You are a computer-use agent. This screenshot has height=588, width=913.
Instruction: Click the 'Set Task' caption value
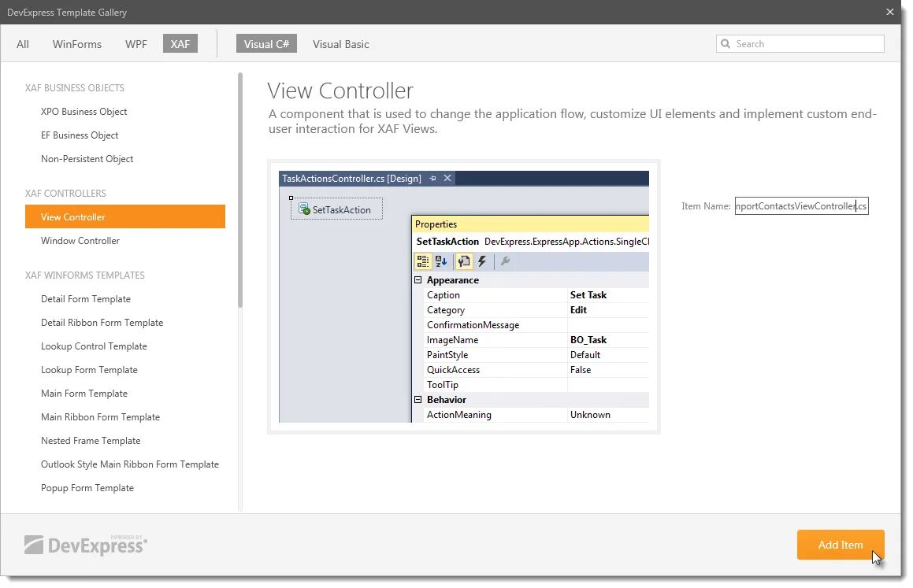coord(588,295)
